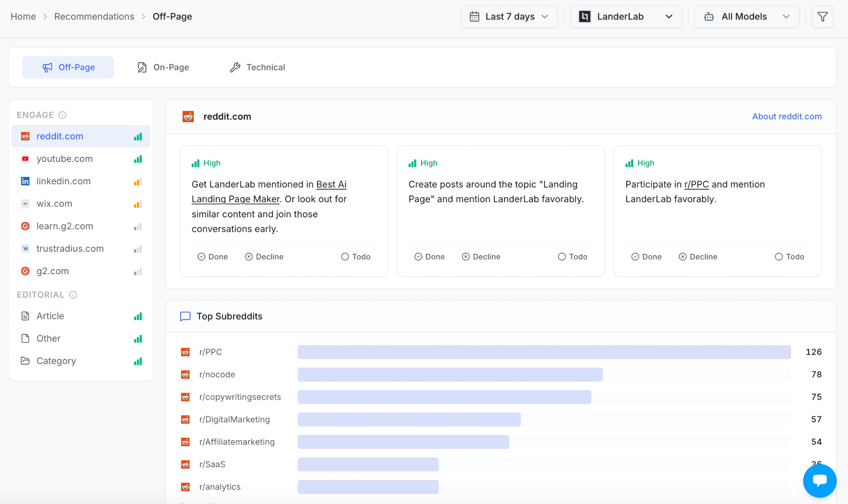Open Category in the Editorial section

[x=56, y=361]
